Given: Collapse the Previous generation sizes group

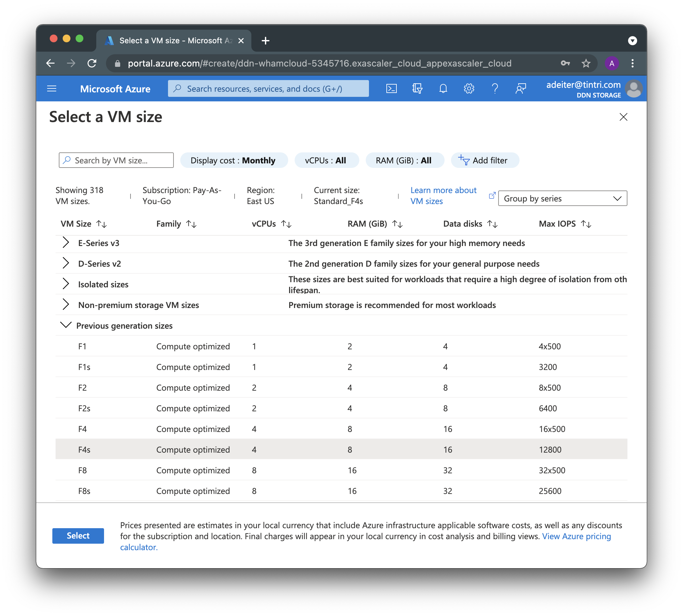Looking at the screenshot, I should (x=66, y=325).
